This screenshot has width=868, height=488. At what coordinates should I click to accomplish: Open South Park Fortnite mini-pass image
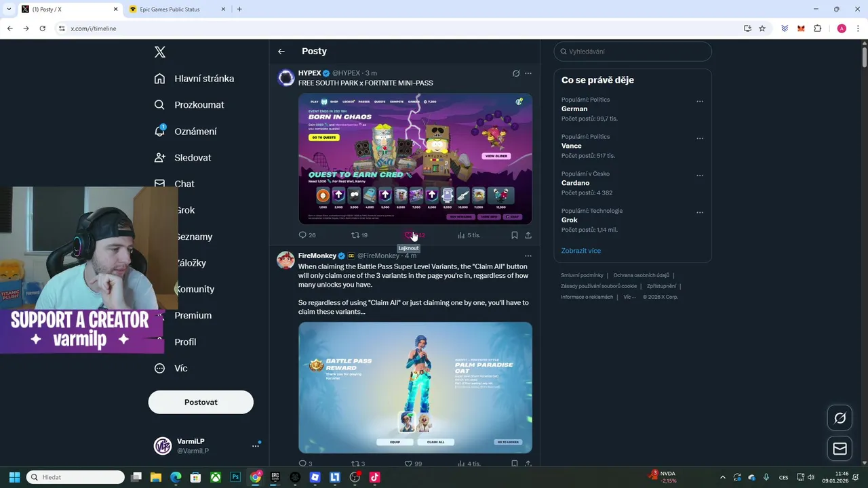click(x=415, y=159)
